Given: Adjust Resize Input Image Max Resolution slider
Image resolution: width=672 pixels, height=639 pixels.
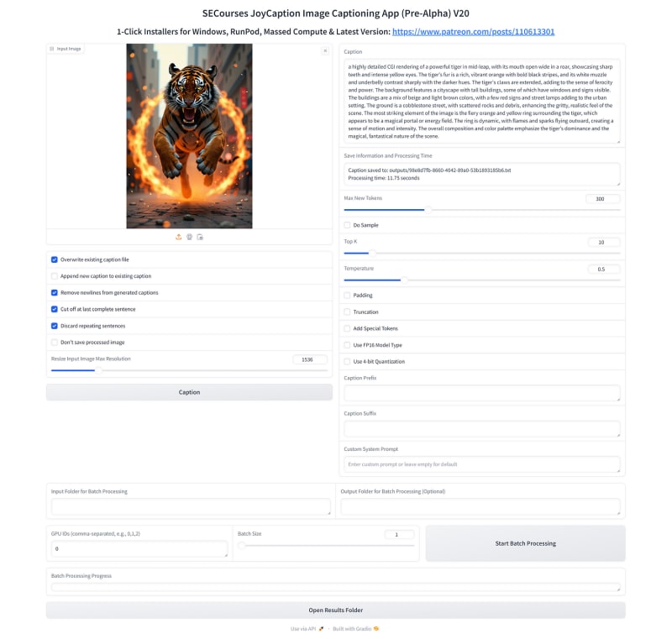Looking at the screenshot, I should tap(189, 370).
